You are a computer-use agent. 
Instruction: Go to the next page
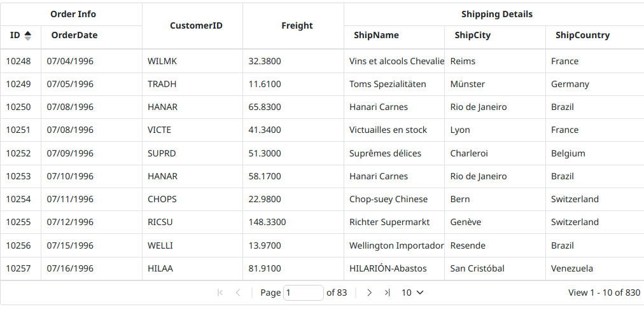(369, 292)
